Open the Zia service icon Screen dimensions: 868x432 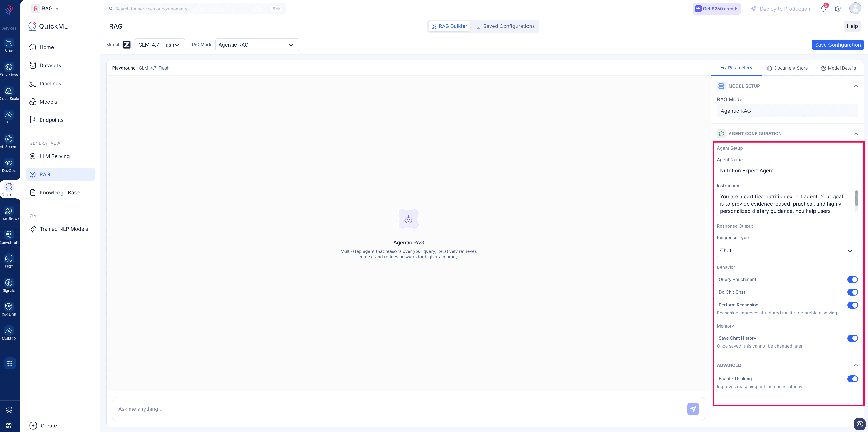(9, 115)
